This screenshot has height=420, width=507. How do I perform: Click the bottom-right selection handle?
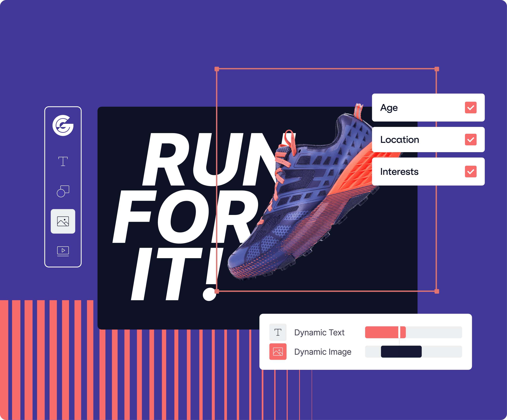tap(437, 291)
